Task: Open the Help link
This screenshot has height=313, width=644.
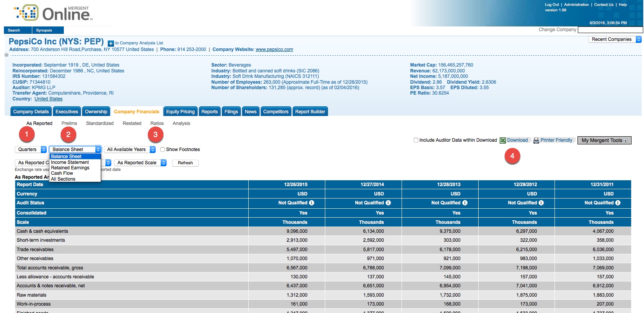Action: coord(623,5)
